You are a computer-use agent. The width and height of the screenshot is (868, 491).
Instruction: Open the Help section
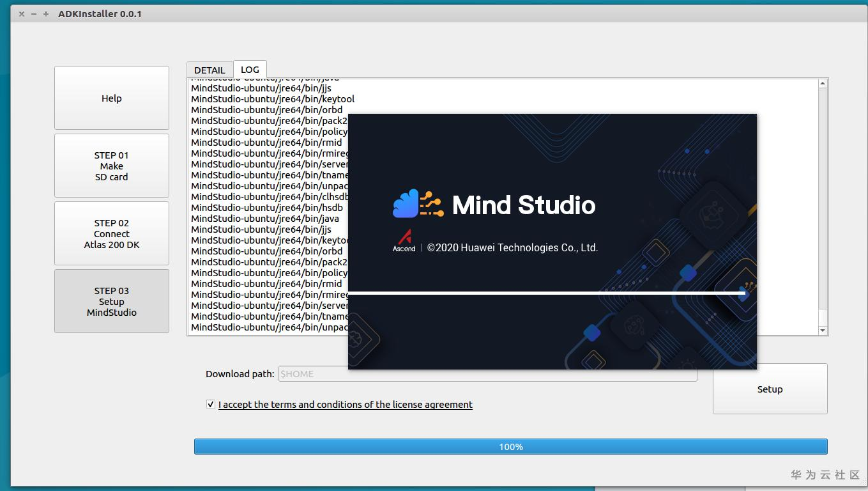click(112, 98)
